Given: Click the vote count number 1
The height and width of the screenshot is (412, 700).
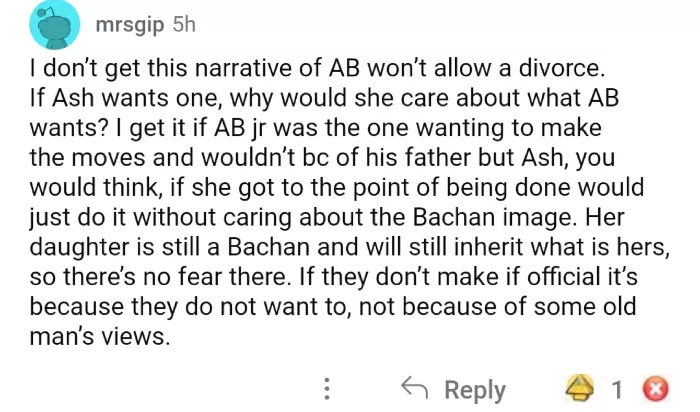Looking at the screenshot, I should [618, 389].
